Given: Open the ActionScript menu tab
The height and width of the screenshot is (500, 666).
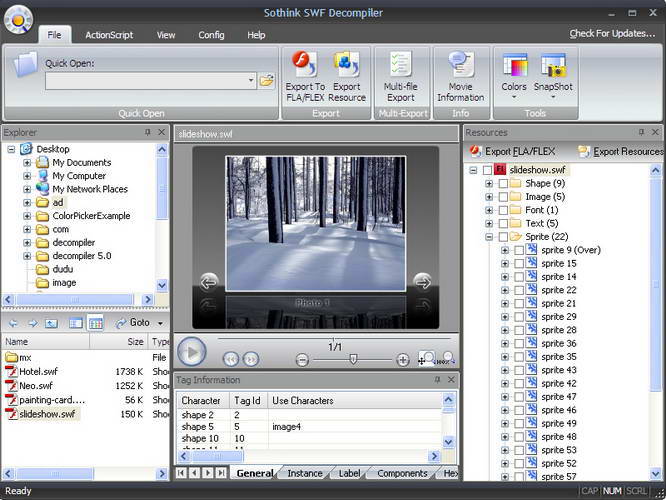Looking at the screenshot, I should pos(109,35).
